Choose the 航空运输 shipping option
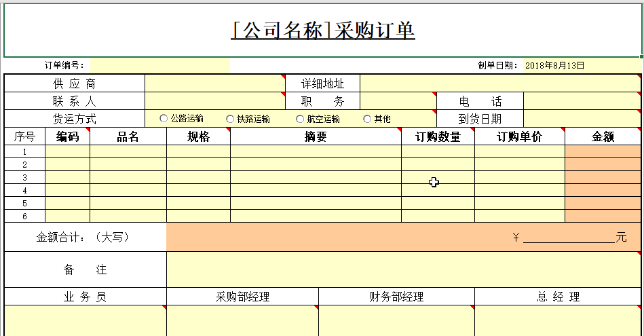 (x=301, y=119)
